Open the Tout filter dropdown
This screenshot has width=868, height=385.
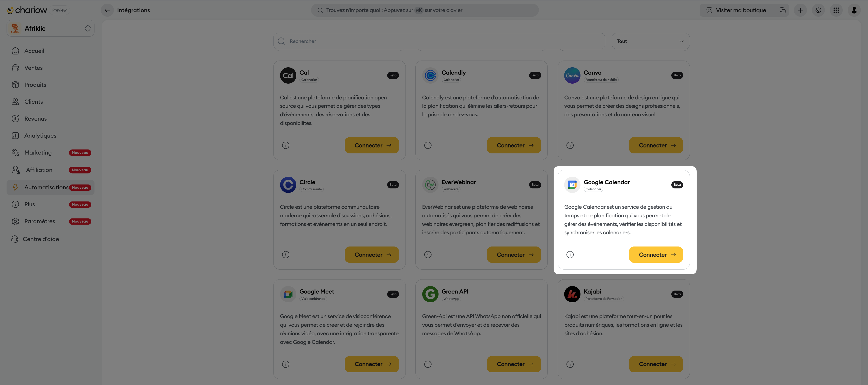pyautogui.click(x=650, y=41)
